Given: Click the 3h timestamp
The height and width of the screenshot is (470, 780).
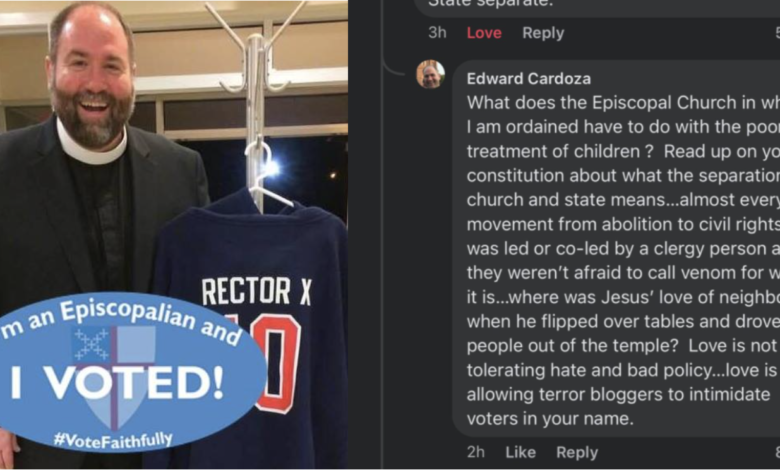Looking at the screenshot, I should pyautogui.click(x=437, y=33).
